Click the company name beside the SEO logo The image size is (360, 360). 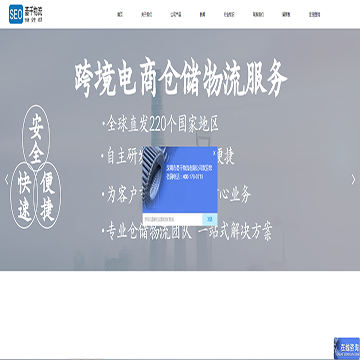pyautogui.click(x=33, y=14)
